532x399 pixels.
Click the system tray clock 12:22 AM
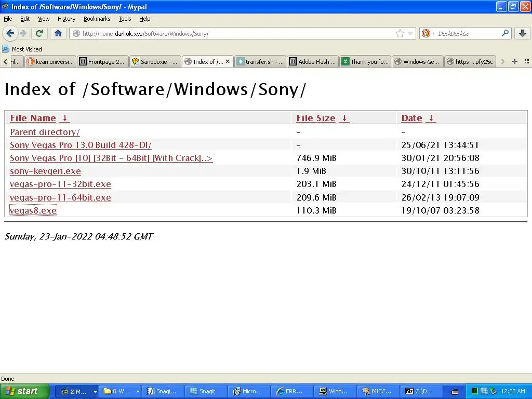click(x=513, y=392)
